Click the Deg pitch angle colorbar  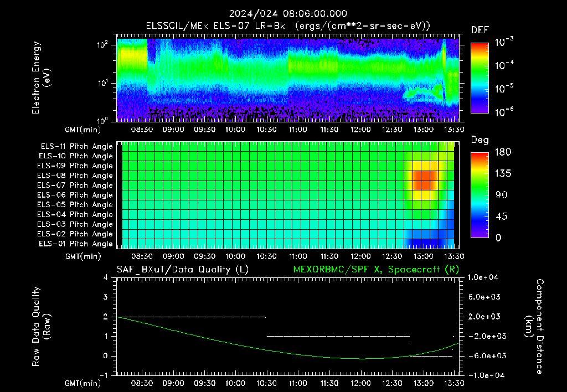(x=480, y=195)
